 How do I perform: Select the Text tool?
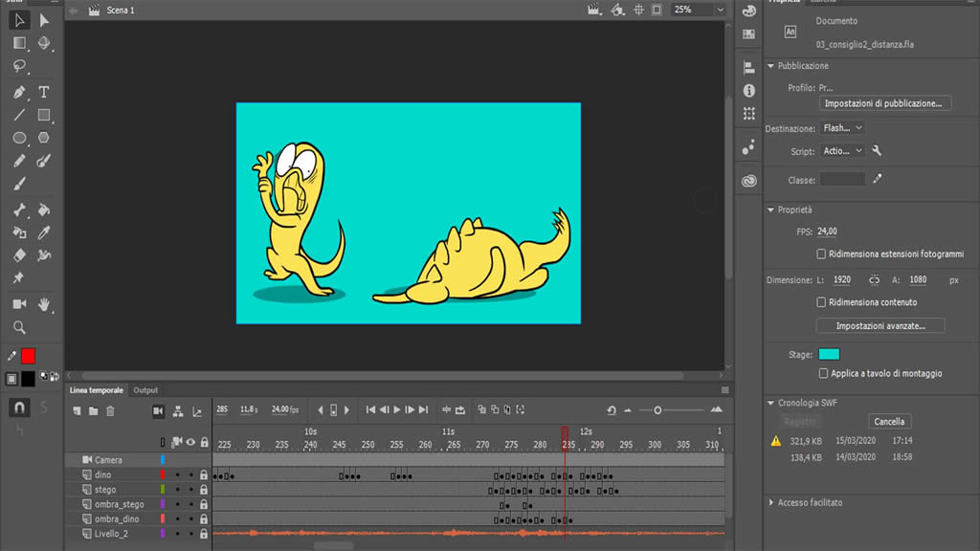click(x=44, y=93)
